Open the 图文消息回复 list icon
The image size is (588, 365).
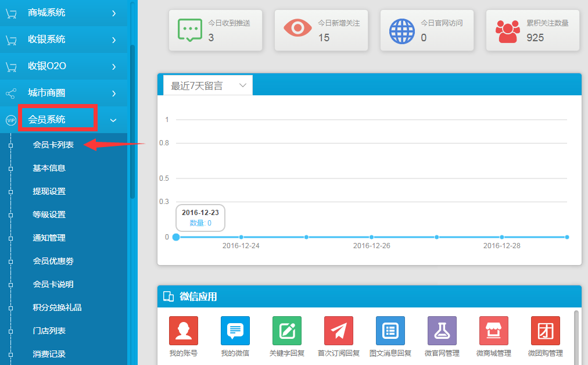click(390, 331)
